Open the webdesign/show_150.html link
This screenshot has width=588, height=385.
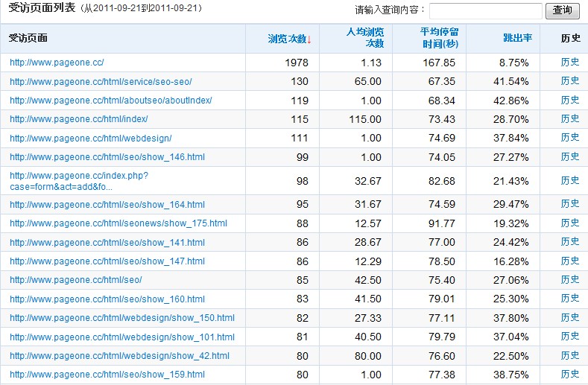click(122, 317)
